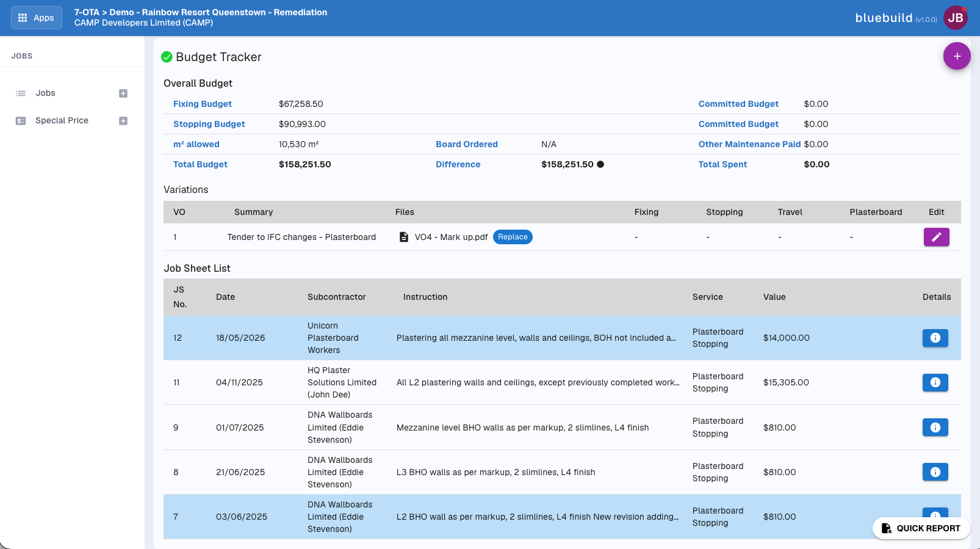The image size is (980, 549).
Task: Click the bluebuild logo text
Action: click(x=884, y=18)
